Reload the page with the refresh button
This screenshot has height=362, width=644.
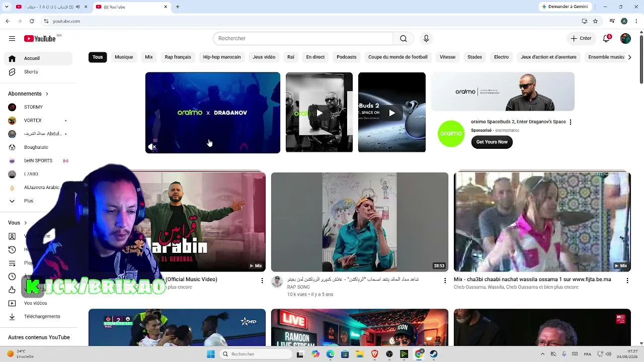[32, 21]
